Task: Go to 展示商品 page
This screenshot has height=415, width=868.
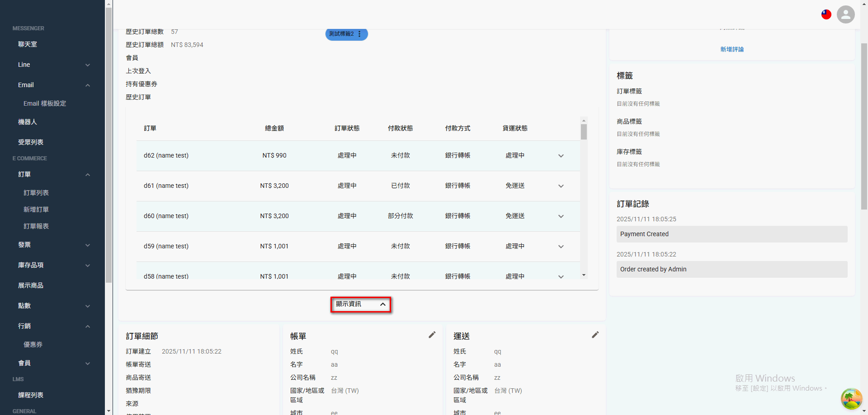Action: pos(31,285)
